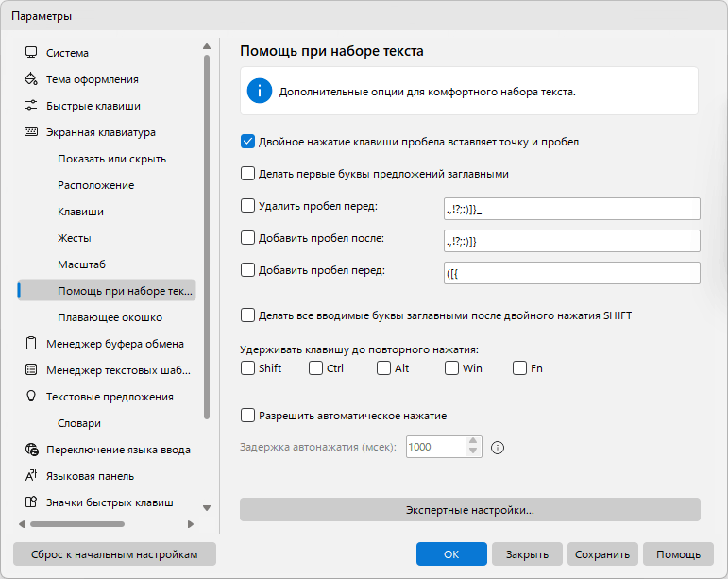Click the remove-space-before characters input field
The width and height of the screenshot is (728, 579).
571,209
